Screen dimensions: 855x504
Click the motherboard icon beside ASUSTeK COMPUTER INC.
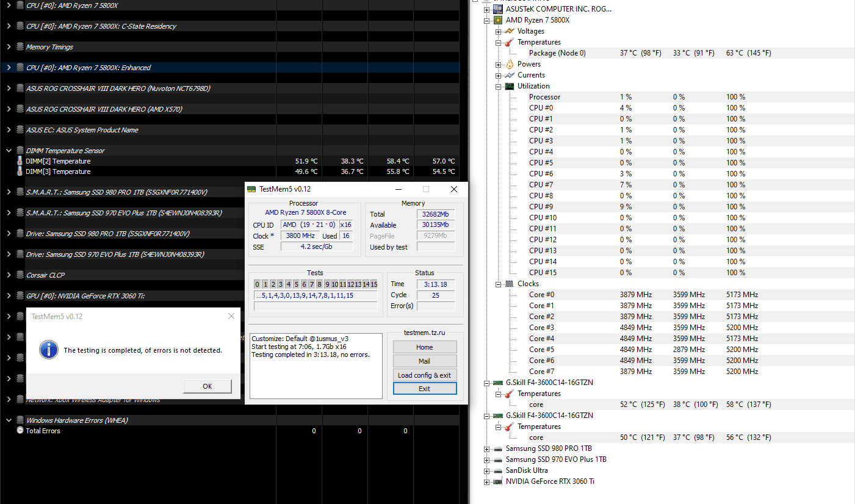499,9
